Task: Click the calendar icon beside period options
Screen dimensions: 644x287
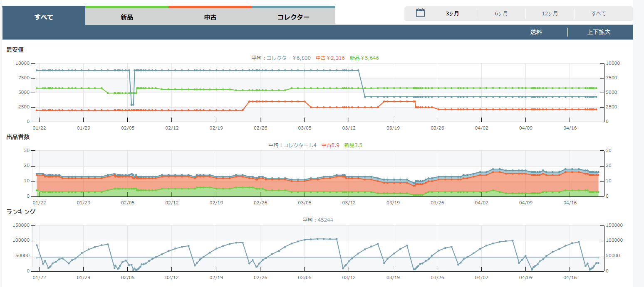Action: click(420, 13)
